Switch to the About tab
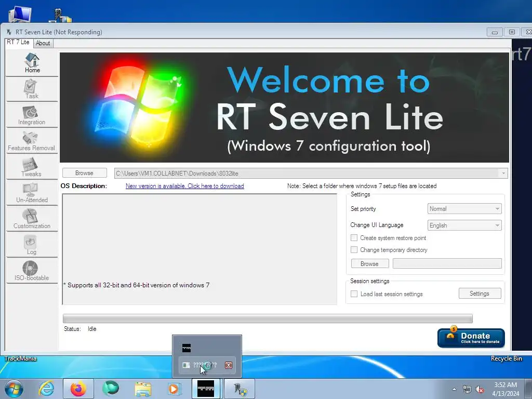Viewport: 532px width, 399px height. tap(43, 43)
